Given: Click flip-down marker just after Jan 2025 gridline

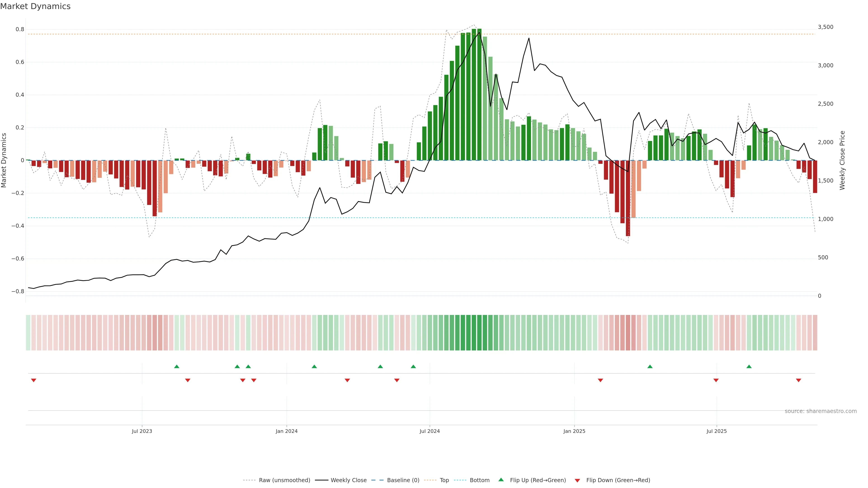Looking at the screenshot, I should pos(600,380).
